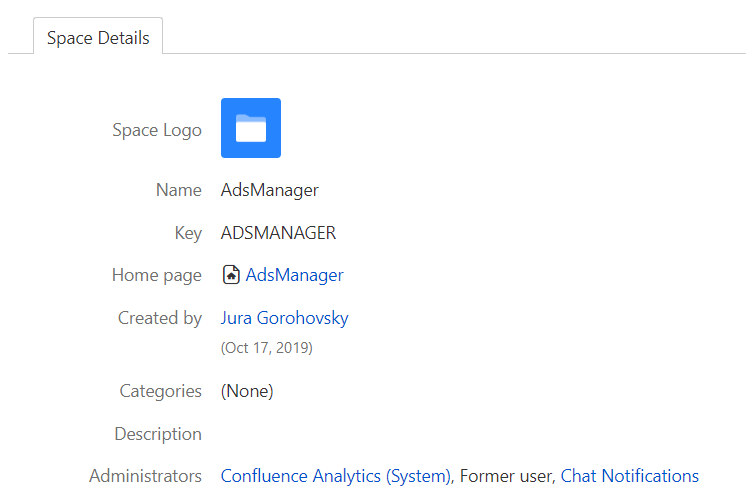Click the Administrators field label
The width and height of the screenshot is (746, 496).
pyautogui.click(x=146, y=476)
